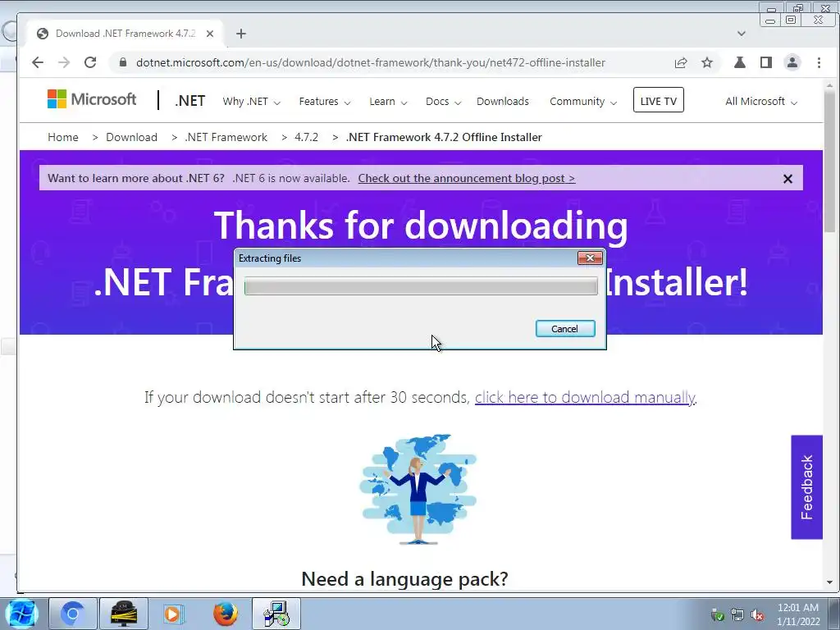Viewport: 840px width, 630px height.
Task: Open Chrome Labs flask icon
Action: click(740, 62)
